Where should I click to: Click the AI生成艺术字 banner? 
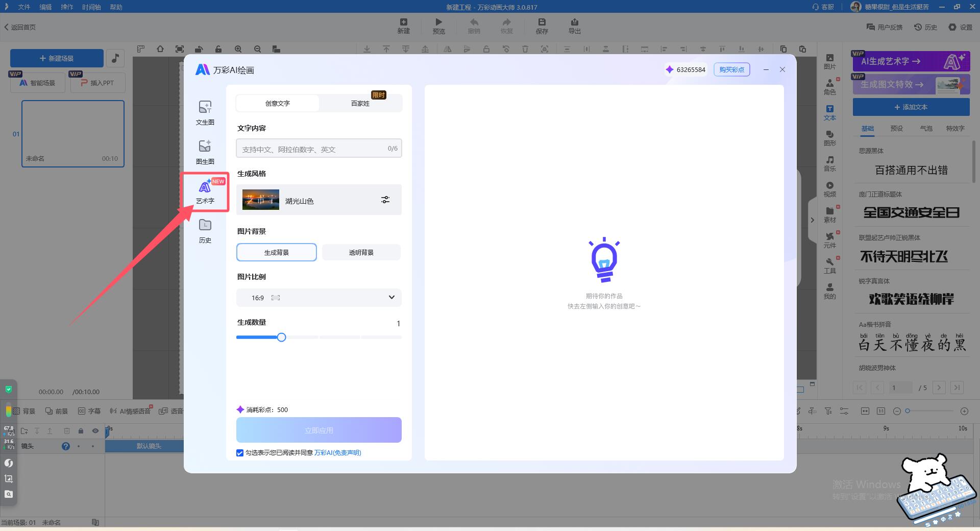(x=911, y=61)
